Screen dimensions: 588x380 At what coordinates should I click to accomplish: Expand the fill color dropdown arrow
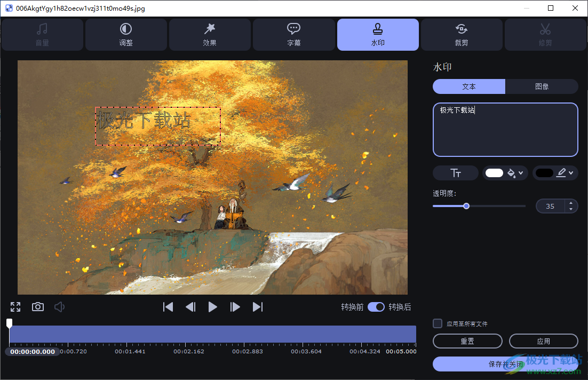[x=521, y=173]
